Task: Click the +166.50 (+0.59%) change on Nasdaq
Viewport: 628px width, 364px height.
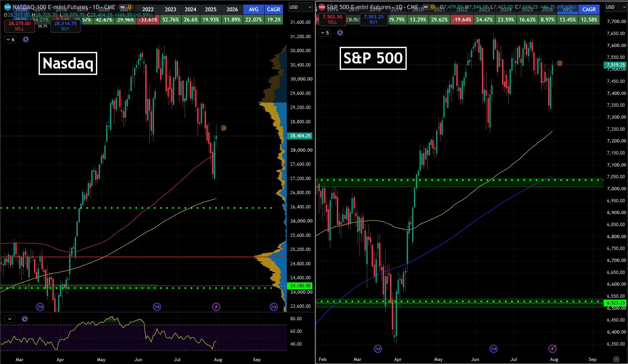Action: (x=134, y=15)
